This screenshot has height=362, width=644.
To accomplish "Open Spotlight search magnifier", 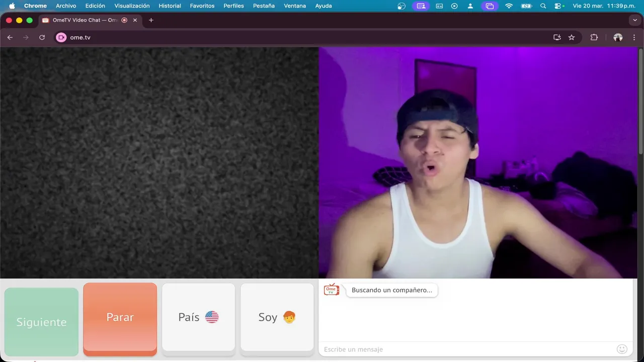I will pos(543,6).
